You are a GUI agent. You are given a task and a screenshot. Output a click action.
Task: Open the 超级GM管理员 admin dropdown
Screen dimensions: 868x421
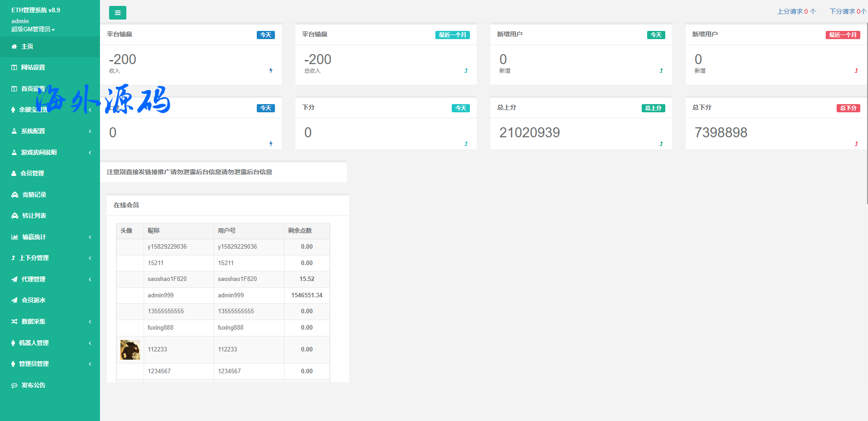click(33, 29)
